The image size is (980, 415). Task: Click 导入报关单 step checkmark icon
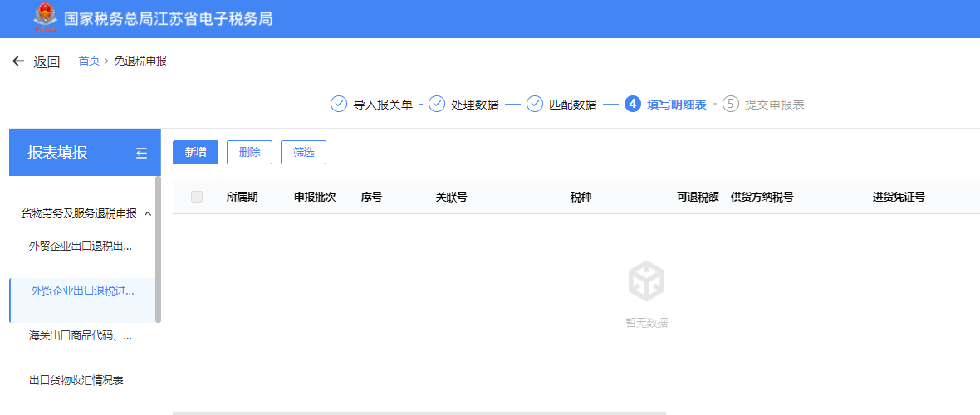pos(339,105)
